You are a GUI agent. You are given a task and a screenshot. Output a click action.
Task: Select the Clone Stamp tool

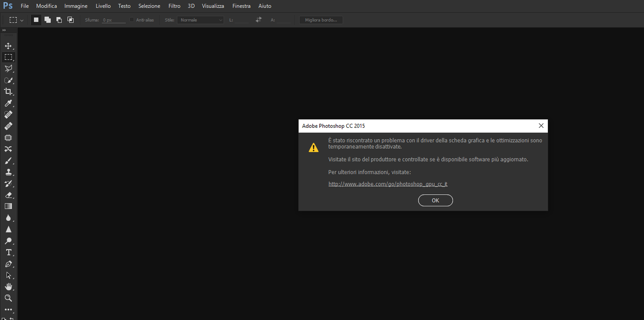coord(8,172)
